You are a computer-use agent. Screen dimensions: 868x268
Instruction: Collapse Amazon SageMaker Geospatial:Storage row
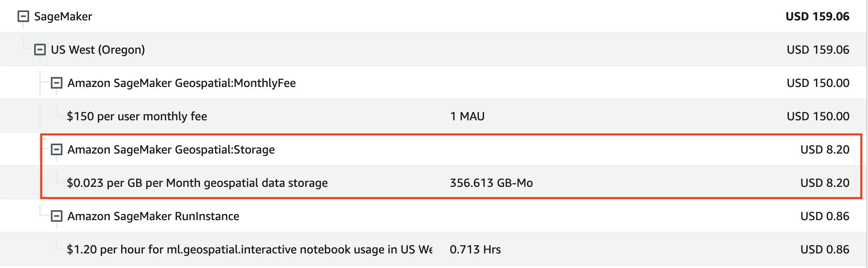(x=57, y=149)
